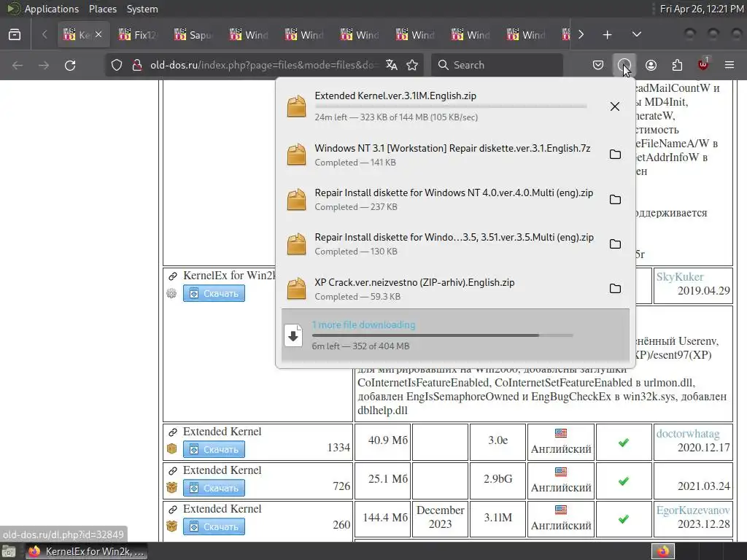This screenshot has width=747, height=560.
Task: Select KernelEx for Win2k taskbar window
Action: point(86,551)
